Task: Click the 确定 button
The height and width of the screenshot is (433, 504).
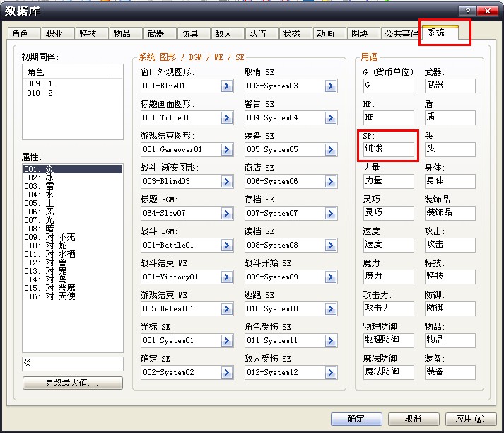Action: coord(356,419)
